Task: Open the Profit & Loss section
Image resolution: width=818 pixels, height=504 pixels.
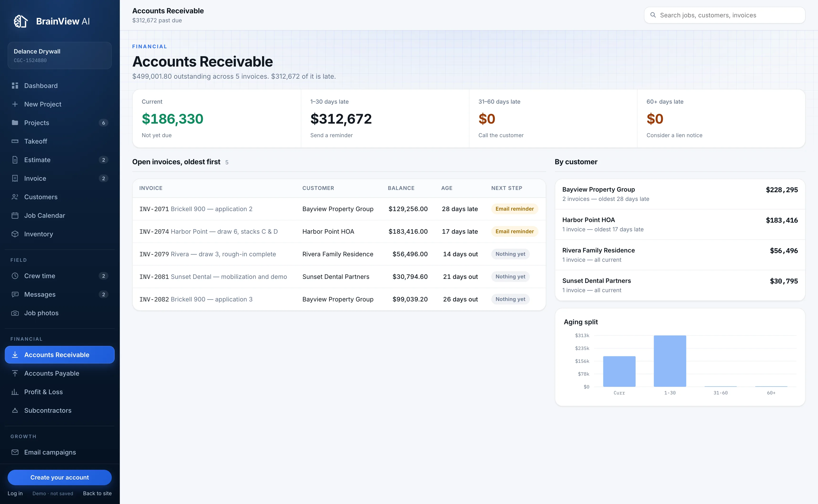Action: pos(60,392)
